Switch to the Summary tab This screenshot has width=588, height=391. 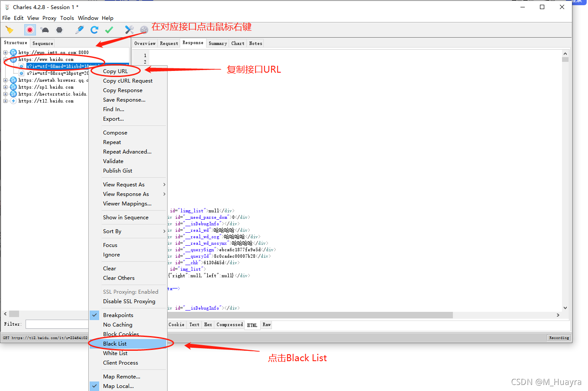(218, 43)
